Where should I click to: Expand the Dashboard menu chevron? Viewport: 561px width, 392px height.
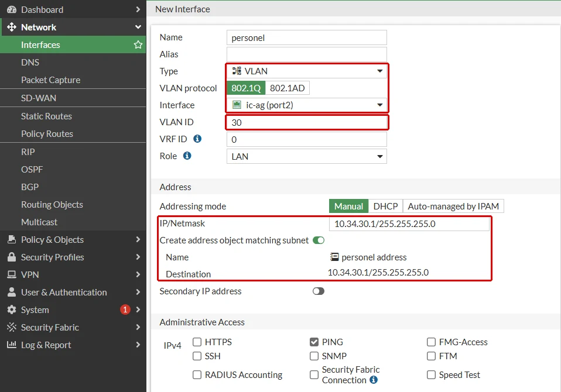[138, 9]
